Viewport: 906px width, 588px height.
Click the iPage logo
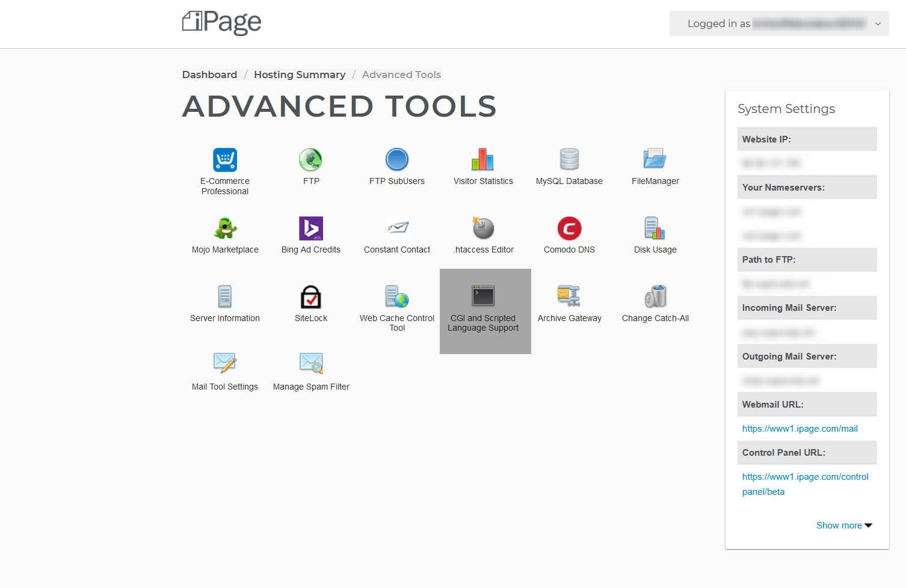tap(222, 22)
